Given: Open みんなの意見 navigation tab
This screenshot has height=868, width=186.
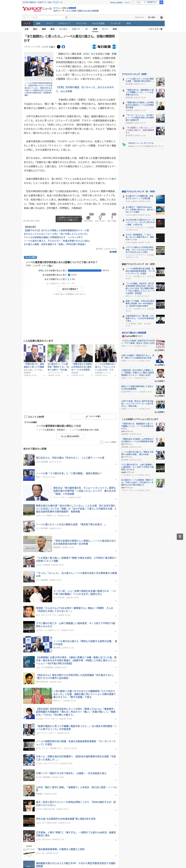Looking at the screenshot, I should 98,24.
